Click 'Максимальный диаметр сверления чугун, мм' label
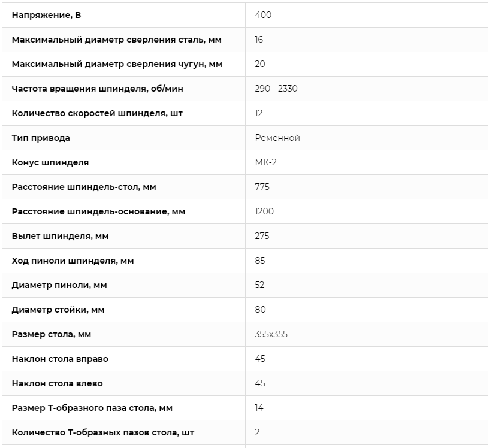The height and width of the screenshot is (448, 492). (117, 64)
